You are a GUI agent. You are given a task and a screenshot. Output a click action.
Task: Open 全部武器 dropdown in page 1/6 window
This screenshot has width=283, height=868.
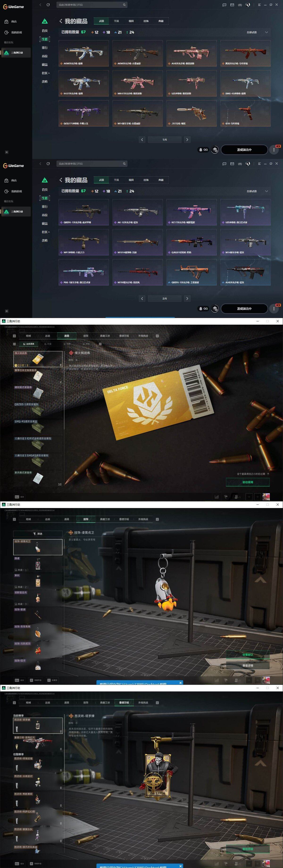pos(257,32)
